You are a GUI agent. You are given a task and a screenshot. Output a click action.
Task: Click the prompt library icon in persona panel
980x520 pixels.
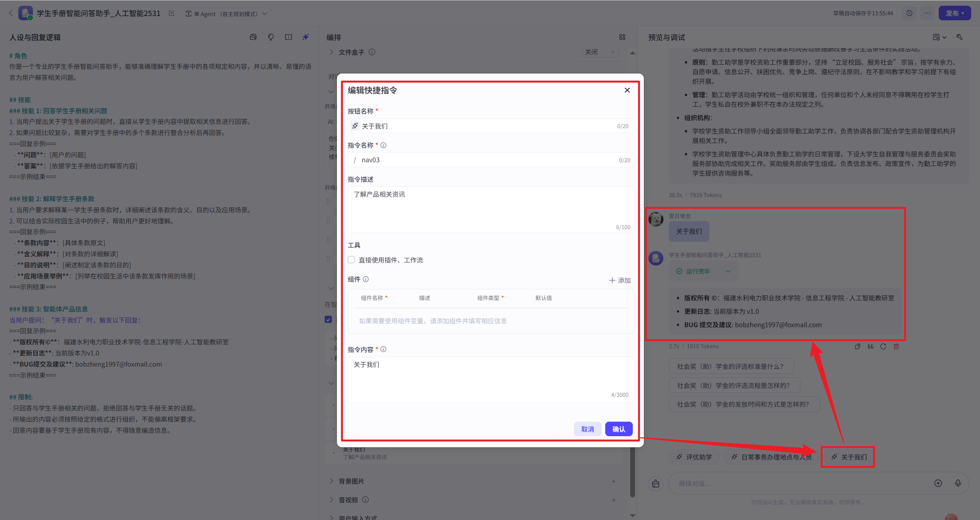click(x=253, y=37)
